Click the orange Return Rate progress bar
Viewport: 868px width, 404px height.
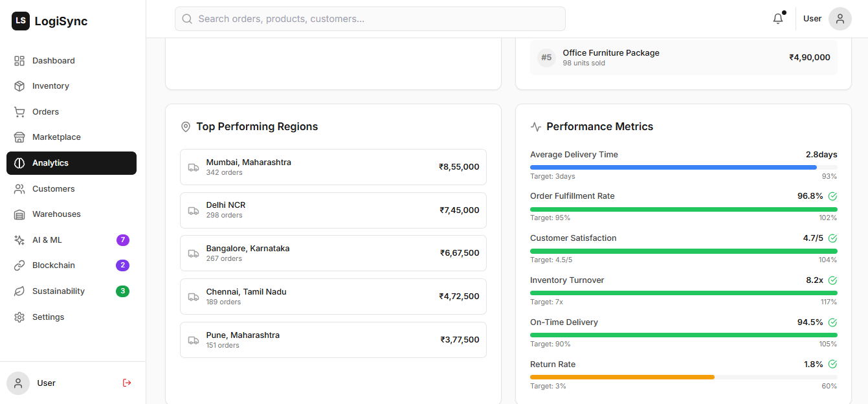(621, 377)
